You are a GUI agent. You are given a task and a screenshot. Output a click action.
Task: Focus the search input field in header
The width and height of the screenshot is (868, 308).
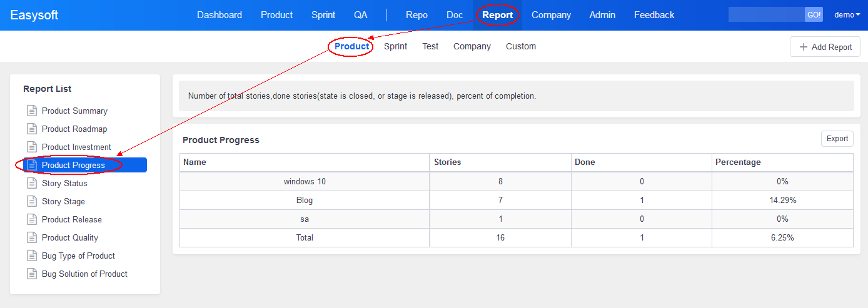766,15
